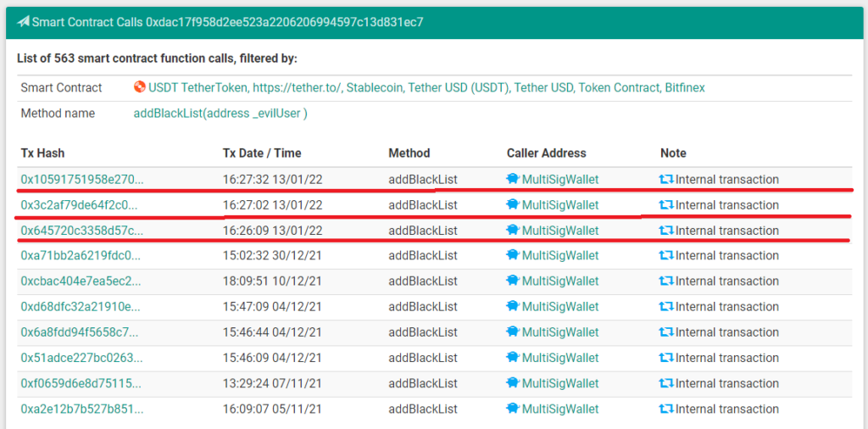Click the 'Method name' filter label
Screen dimensions: 868x429
point(58,114)
